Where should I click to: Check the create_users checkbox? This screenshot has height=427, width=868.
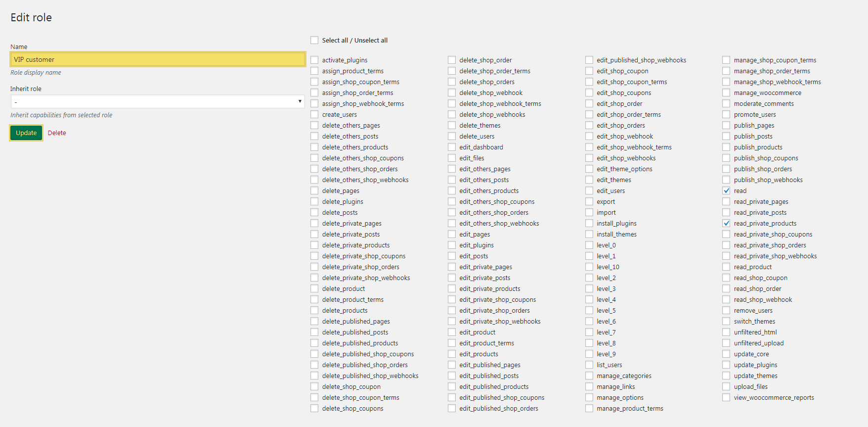pyautogui.click(x=314, y=114)
